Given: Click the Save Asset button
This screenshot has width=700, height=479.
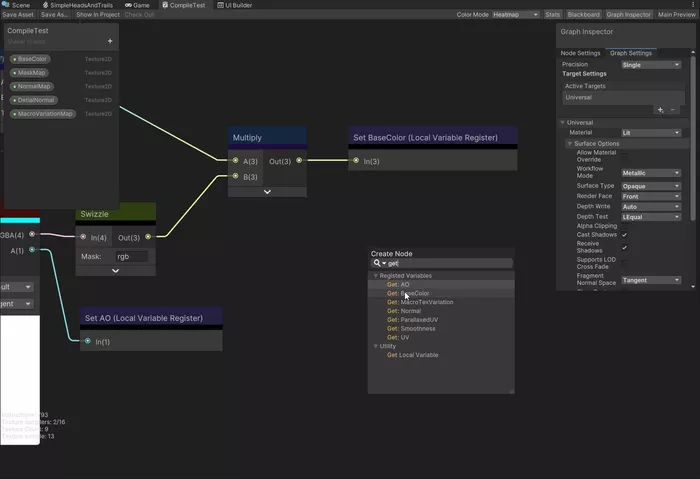Looking at the screenshot, I should click(18, 15).
